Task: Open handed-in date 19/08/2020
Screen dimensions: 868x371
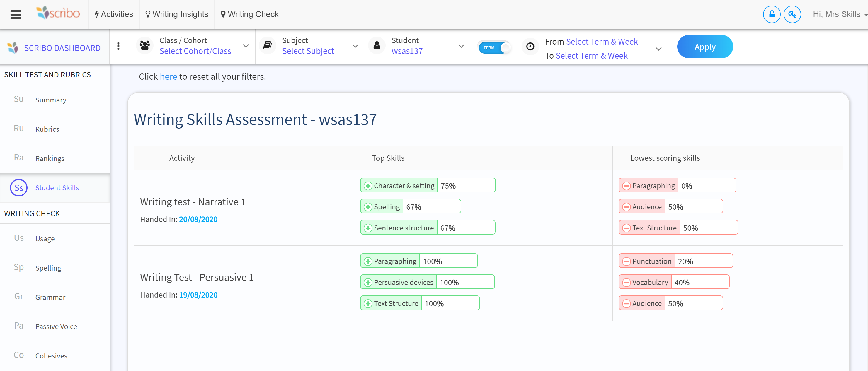Action: [x=198, y=295]
